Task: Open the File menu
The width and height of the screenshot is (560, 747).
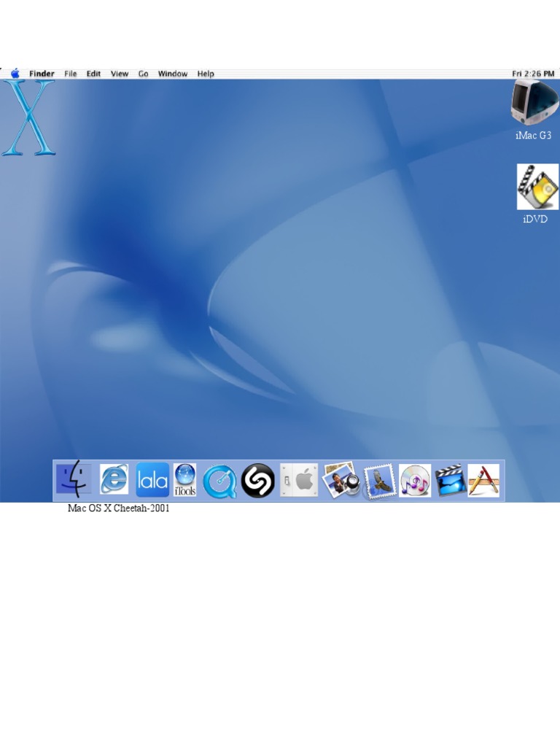Action: point(71,74)
